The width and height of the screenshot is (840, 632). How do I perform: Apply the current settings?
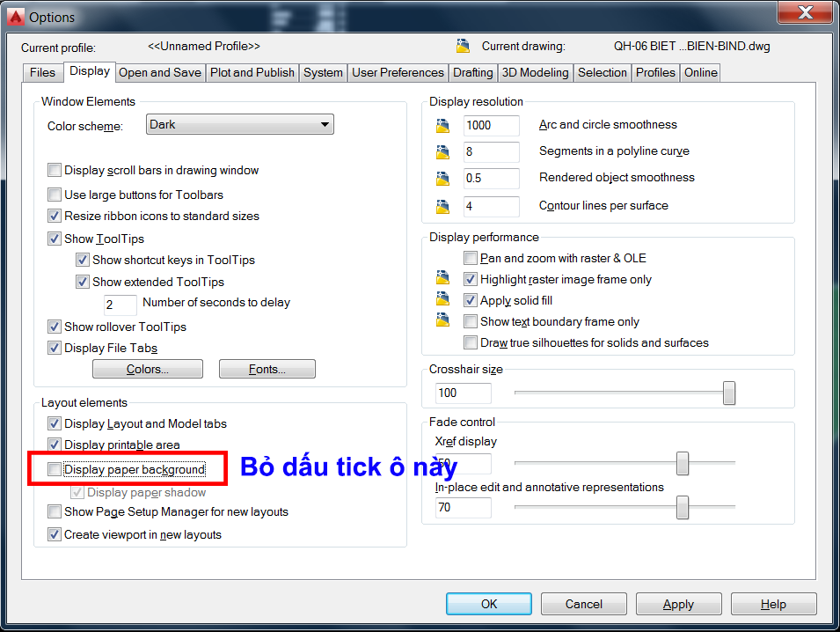(x=678, y=604)
